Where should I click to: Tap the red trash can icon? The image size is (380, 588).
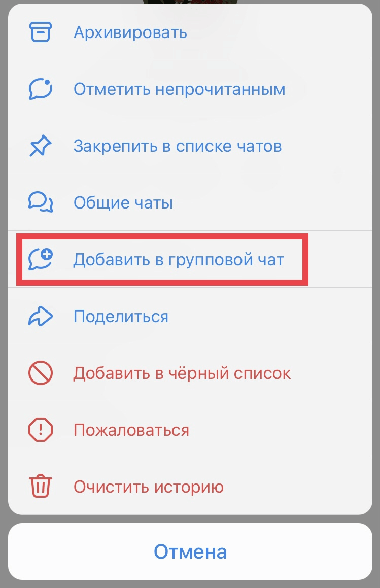coord(40,487)
